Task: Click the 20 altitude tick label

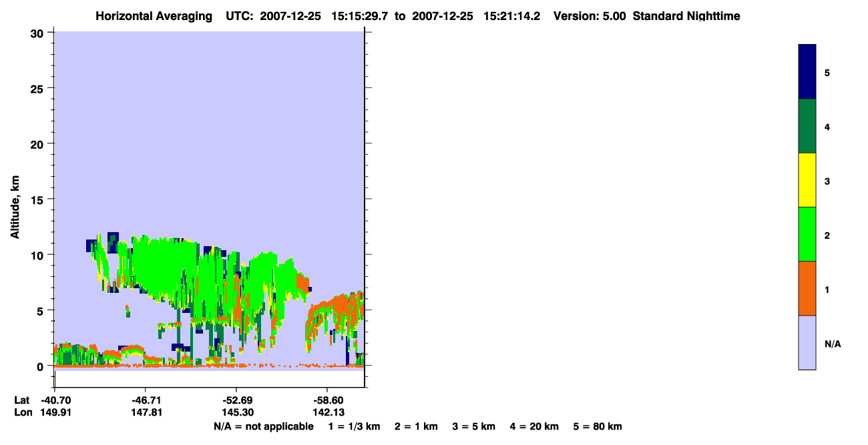Action: (39, 143)
